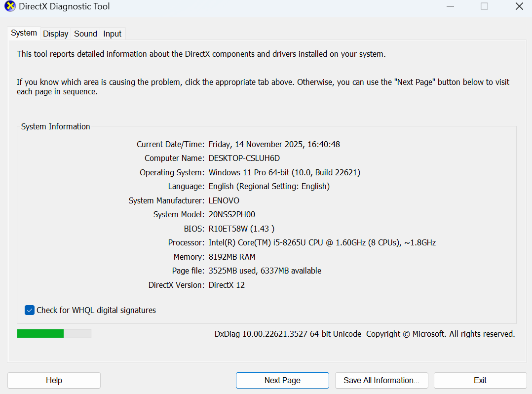Open the Sound tab

pyautogui.click(x=85, y=34)
